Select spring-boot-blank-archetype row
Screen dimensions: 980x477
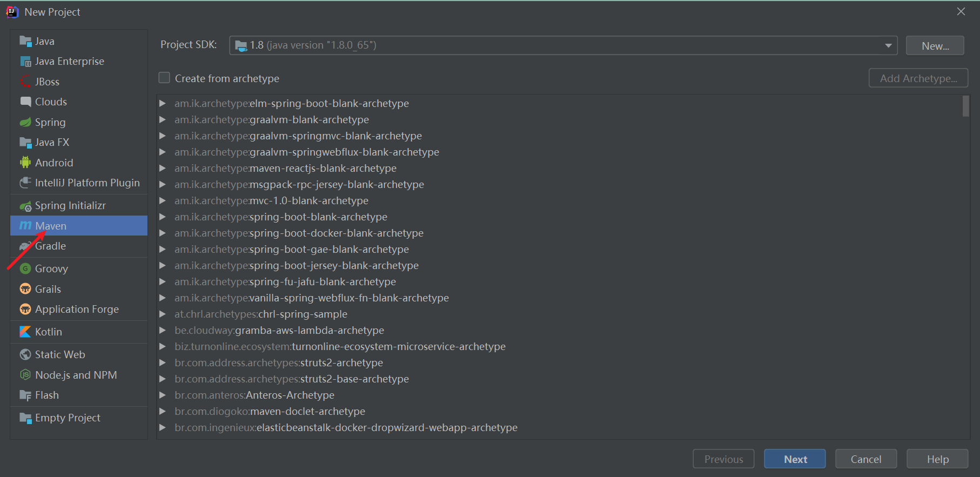click(x=559, y=217)
